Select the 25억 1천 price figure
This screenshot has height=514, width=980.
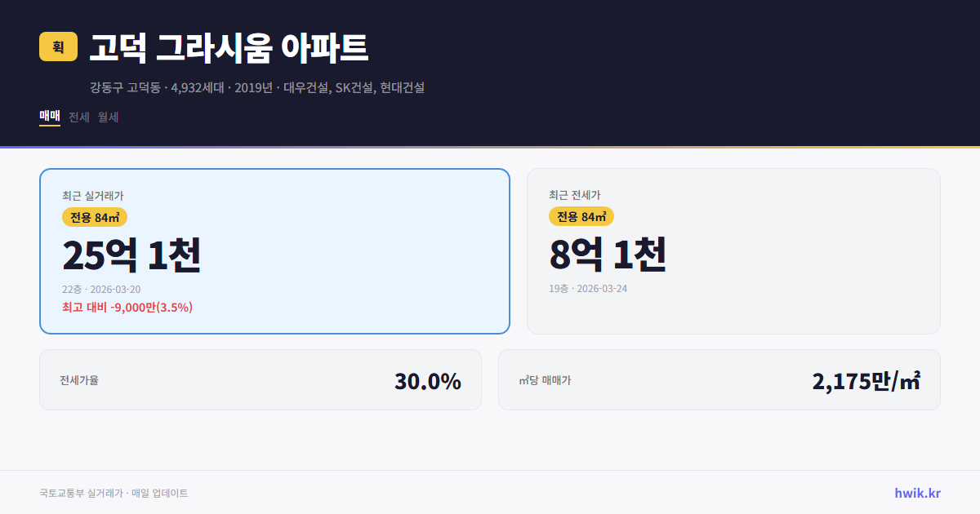133,255
